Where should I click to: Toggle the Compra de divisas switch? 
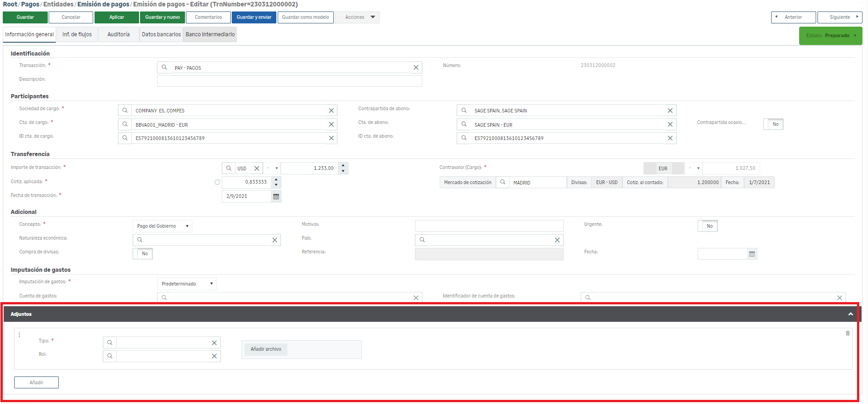[143, 253]
